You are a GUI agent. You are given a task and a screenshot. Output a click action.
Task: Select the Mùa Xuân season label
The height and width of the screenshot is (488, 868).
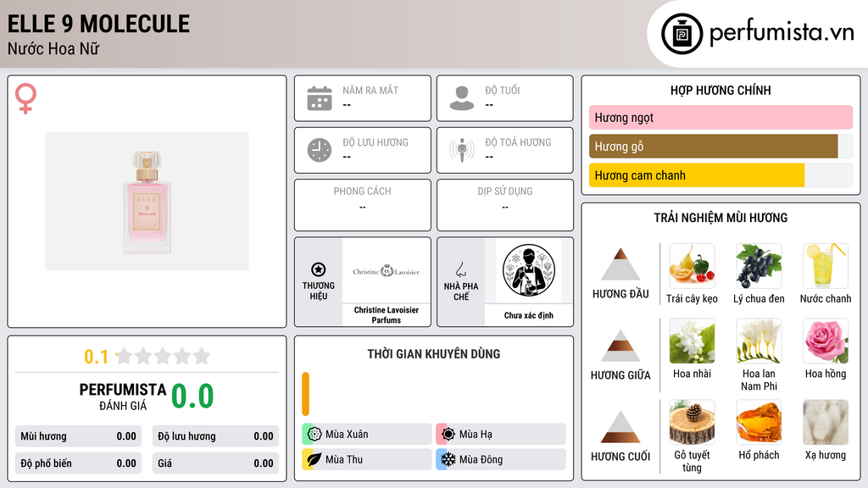(x=347, y=435)
